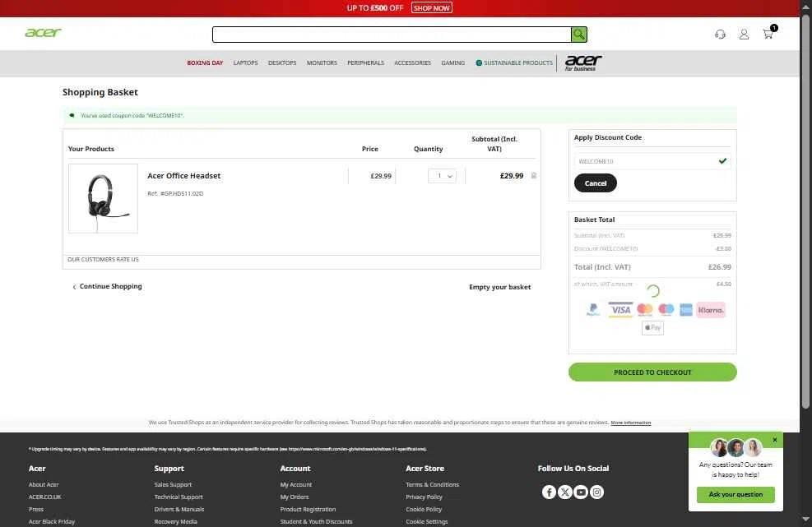
Task: Click the green search magnifier button
Action: click(579, 35)
